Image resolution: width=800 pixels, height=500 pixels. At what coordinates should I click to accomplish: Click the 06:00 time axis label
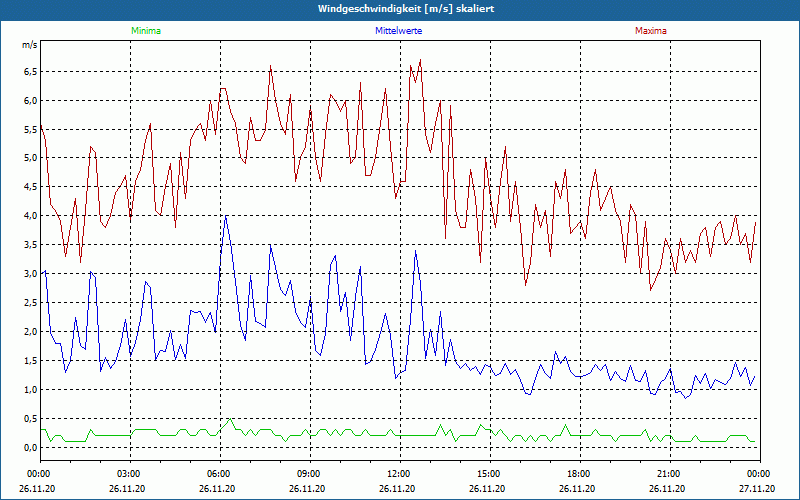(220, 474)
